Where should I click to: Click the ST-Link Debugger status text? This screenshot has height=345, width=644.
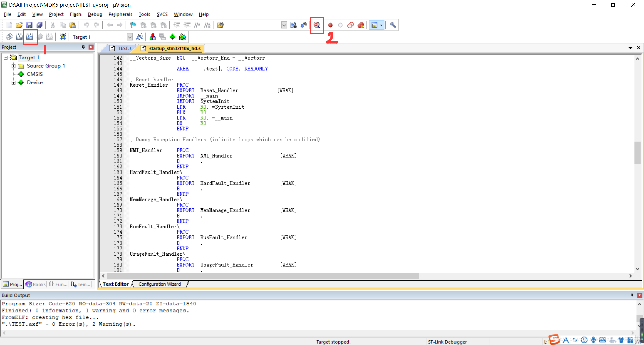point(447,342)
